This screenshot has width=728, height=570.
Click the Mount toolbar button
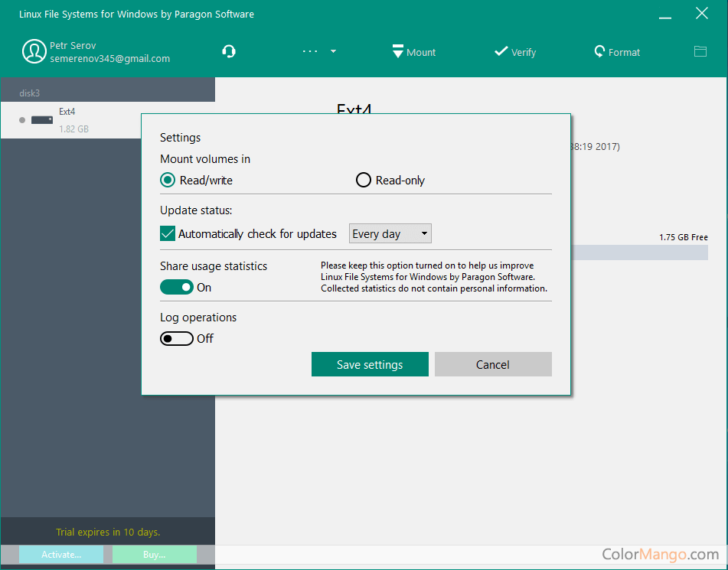[x=413, y=51]
